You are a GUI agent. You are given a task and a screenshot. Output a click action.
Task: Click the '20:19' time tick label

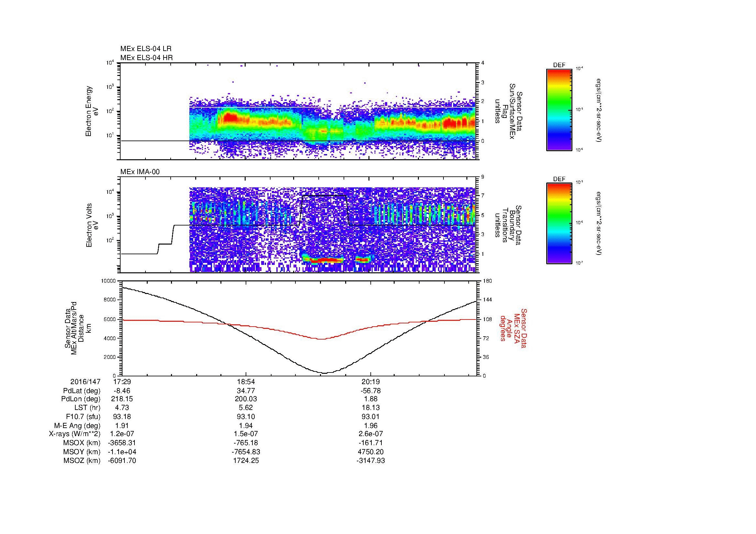(x=370, y=382)
